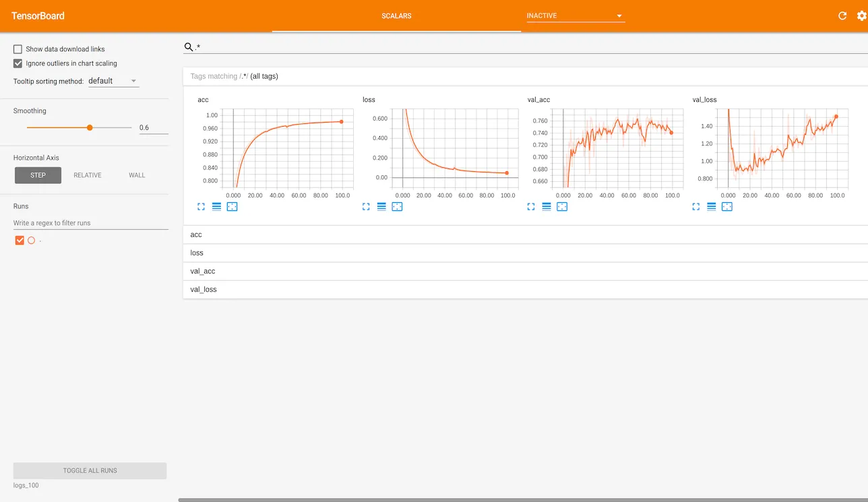Image resolution: width=868 pixels, height=502 pixels.
Task: Click the TensorBoard title
Action: click(x=38, y=15)
